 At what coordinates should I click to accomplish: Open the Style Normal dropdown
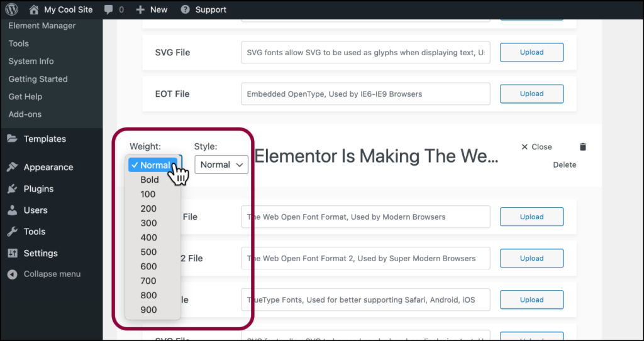221,165
